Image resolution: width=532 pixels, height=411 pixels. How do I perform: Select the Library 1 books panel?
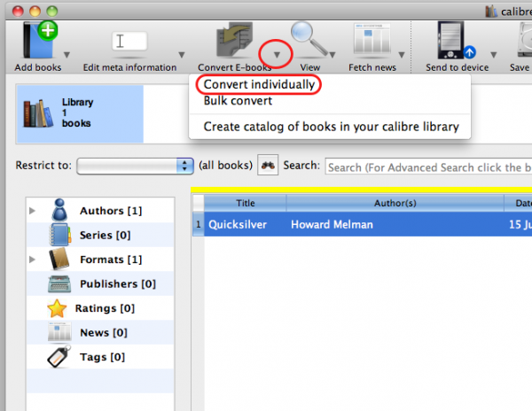pos(80,114)
